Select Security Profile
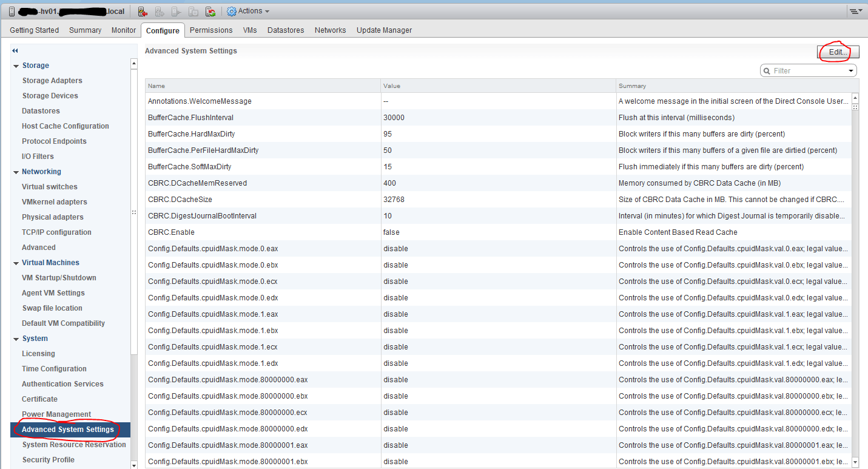 (x=48, y=460)
